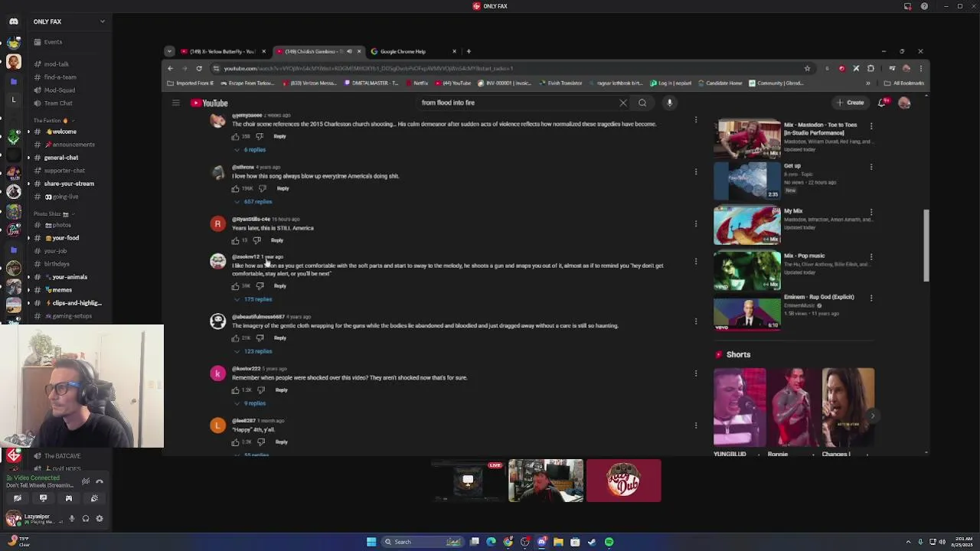
Task: Toggle Discord microphone mute
Action: click(72, 519)
